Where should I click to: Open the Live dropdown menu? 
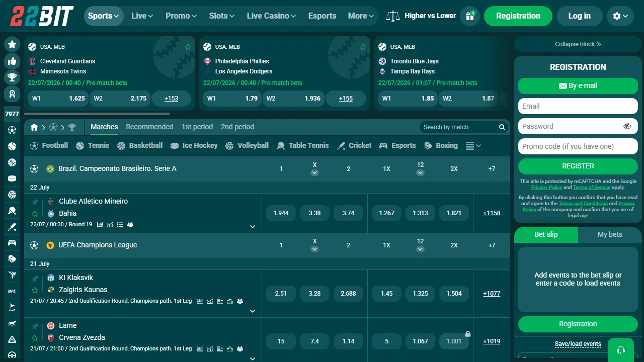point(142,16)
